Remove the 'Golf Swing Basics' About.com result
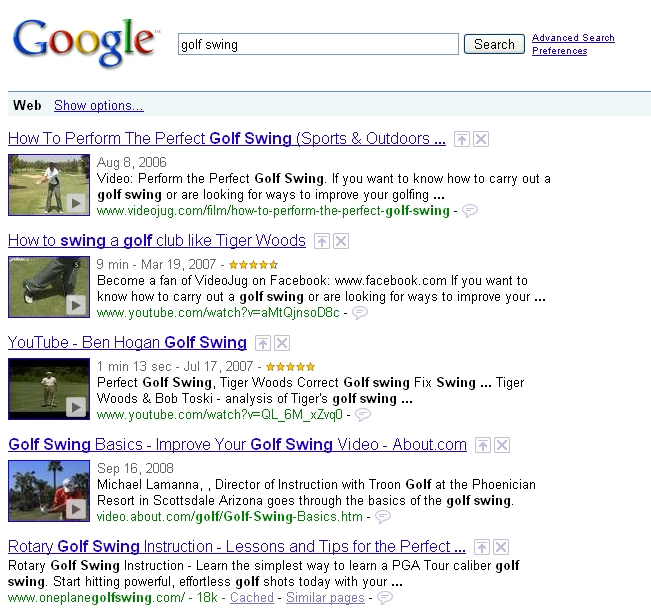Image resolution: width=651 pixels, height=610 pixels. [x=502, y=445]
